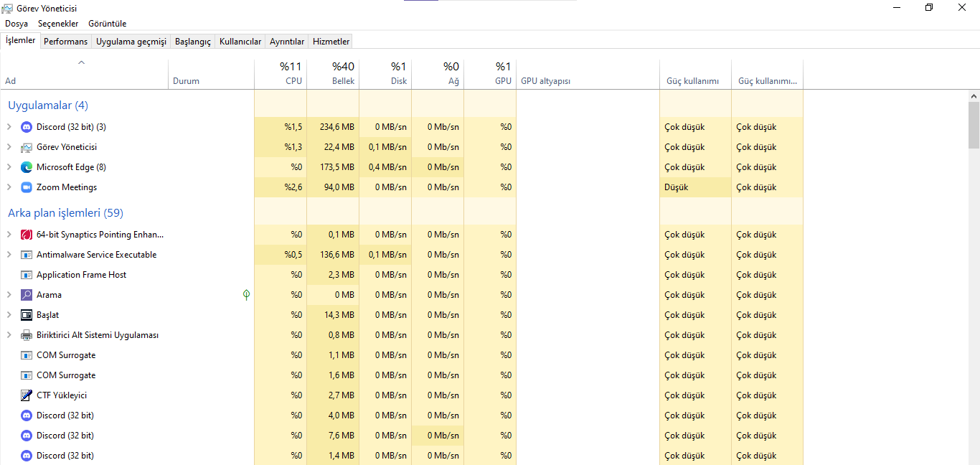980x465 pixels.
Task: Expand Antimalware Service Executable entry
Action: [9, 255]
